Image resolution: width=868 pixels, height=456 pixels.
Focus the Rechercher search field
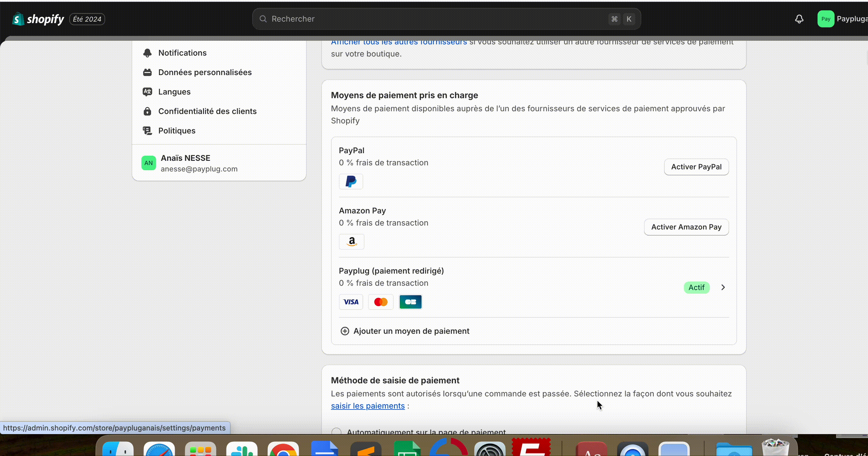[446, 19]
